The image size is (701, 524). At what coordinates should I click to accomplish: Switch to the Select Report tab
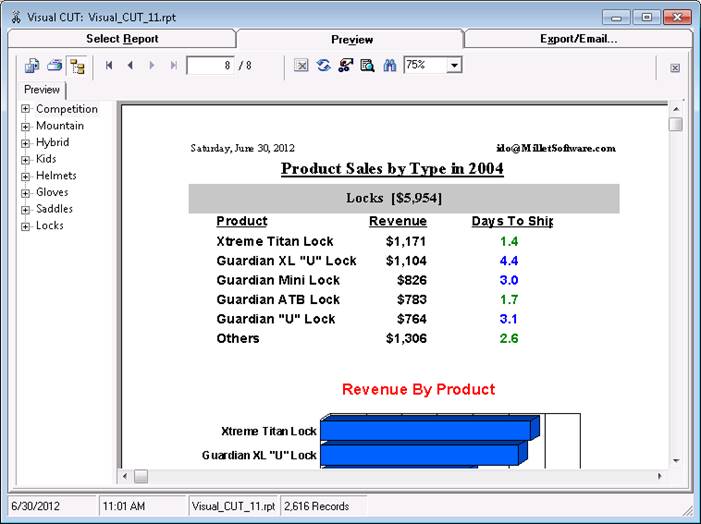(122, 39)
